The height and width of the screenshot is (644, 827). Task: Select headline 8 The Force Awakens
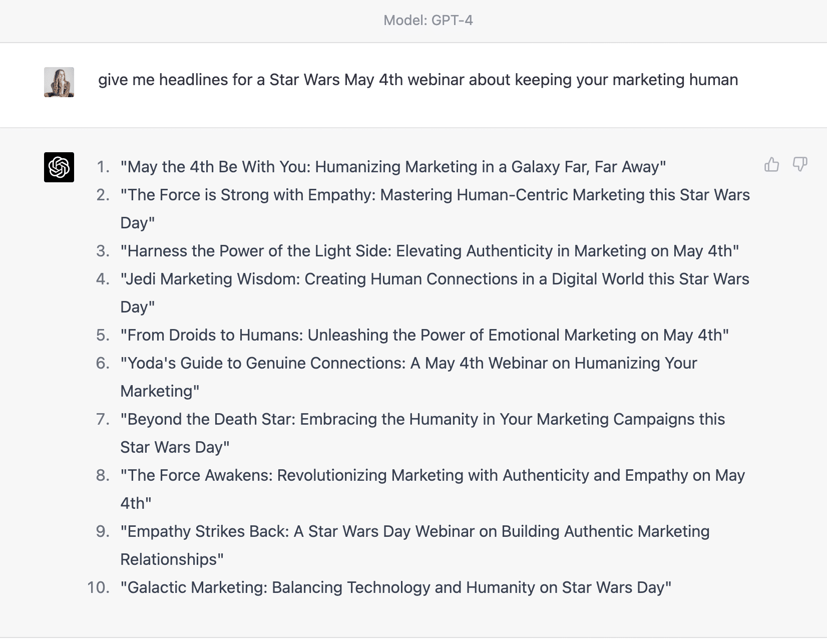(x=433, y=489)
